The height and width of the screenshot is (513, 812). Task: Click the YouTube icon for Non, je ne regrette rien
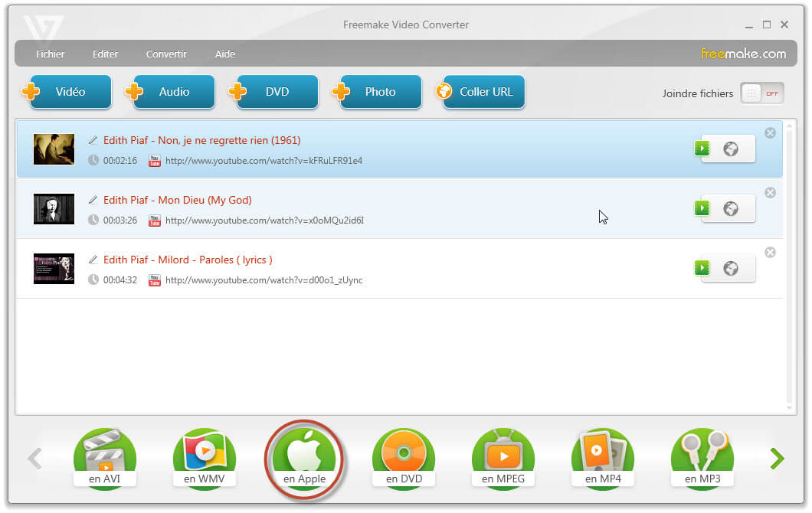click(154, 161)
